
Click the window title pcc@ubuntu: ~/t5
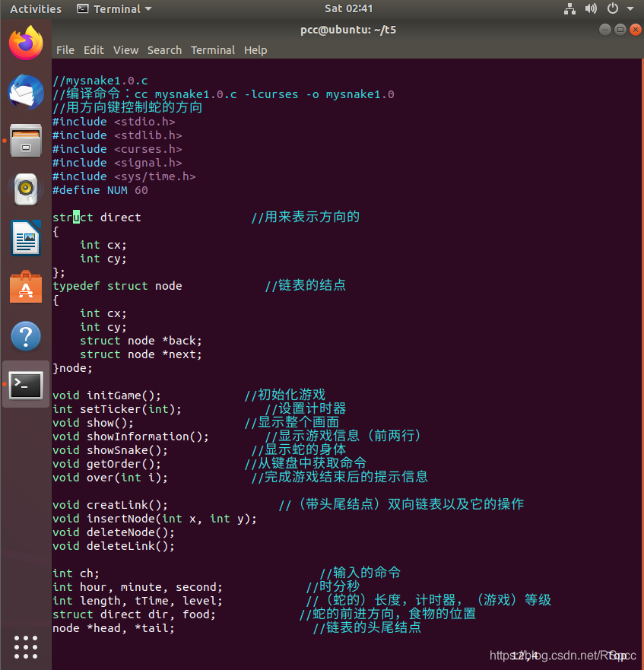[348, 30]
